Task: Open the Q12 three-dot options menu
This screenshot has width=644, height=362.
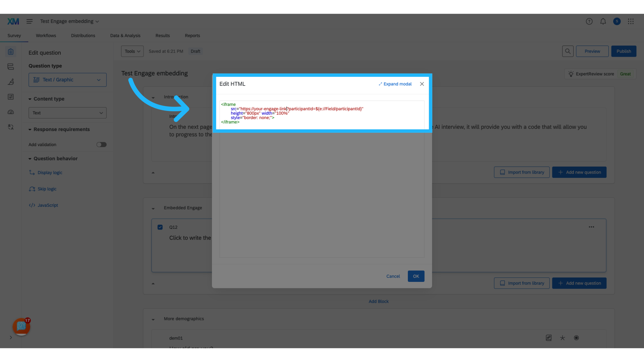Action: (x=591, y=227)
